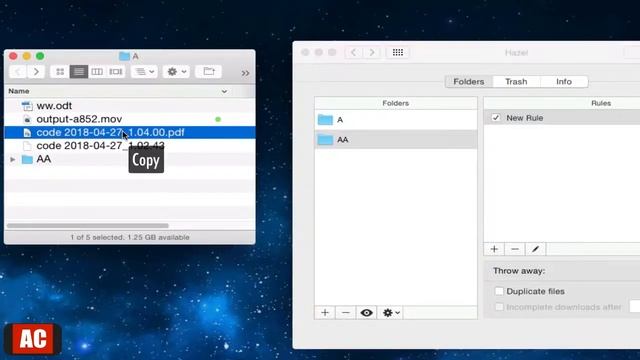Enable Duplicate files checkbox

(x=499, y=291)
